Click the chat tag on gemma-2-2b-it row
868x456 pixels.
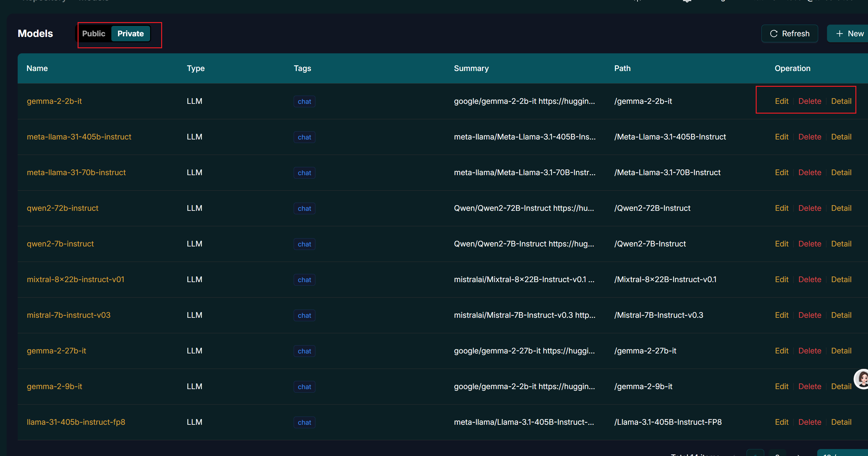click(x=304, y=101)
